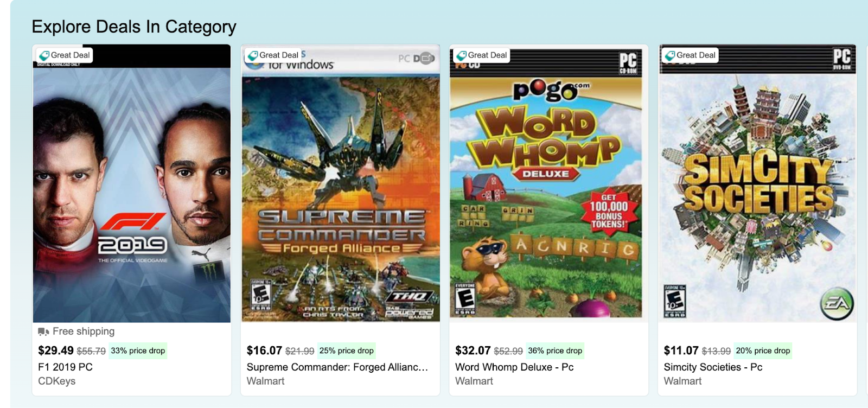Image resolution: width=868 pixels, height=408 pixels.
Task: Click the 25% price drop badge
Action: tap(346, 350)
